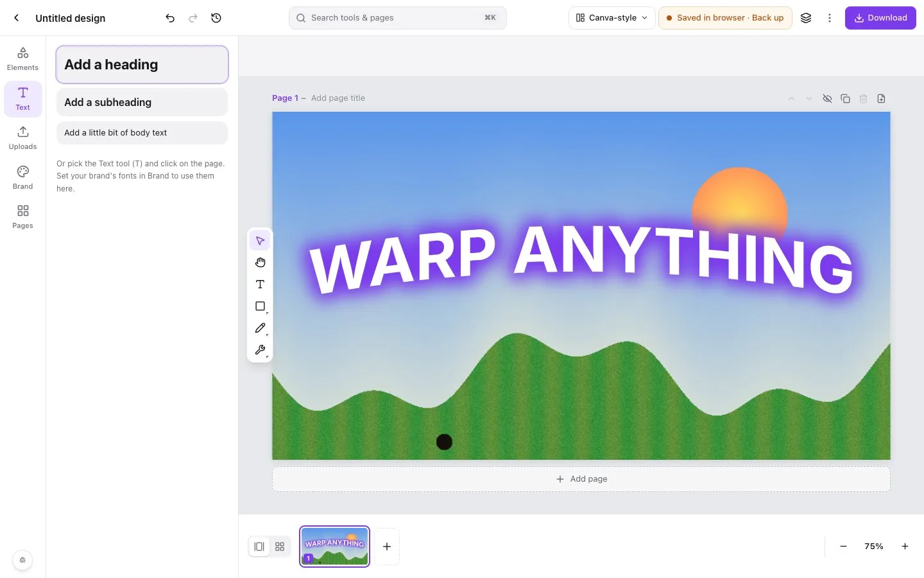This screenshot has width=924, height=578.
Task: Zoom in with the plus button
Action: [905, 547]
